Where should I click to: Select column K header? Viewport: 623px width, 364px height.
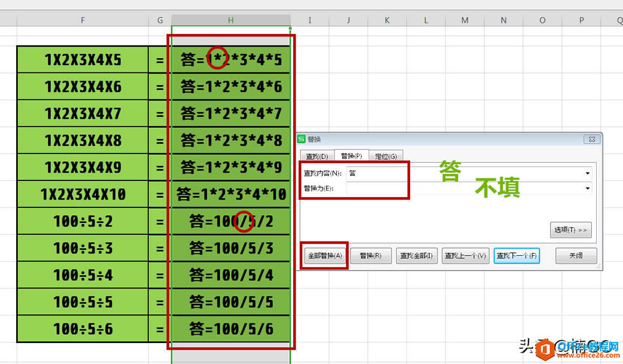point(387,20)
